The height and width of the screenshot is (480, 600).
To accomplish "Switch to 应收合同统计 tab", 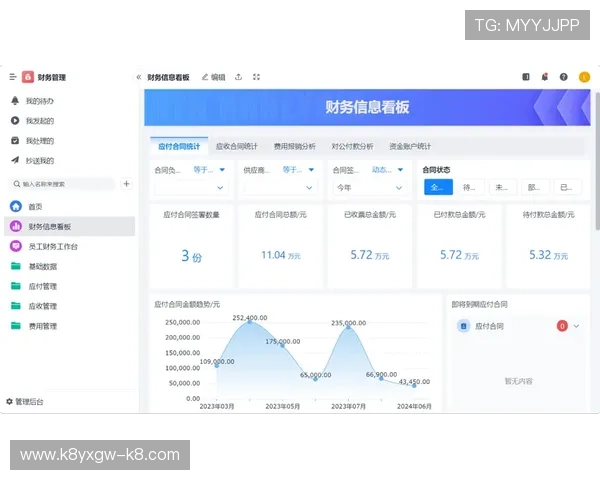I will click(236, 146).
